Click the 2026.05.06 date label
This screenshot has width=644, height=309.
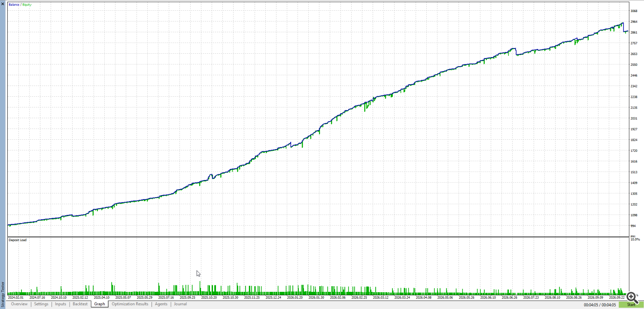point(445,297)
